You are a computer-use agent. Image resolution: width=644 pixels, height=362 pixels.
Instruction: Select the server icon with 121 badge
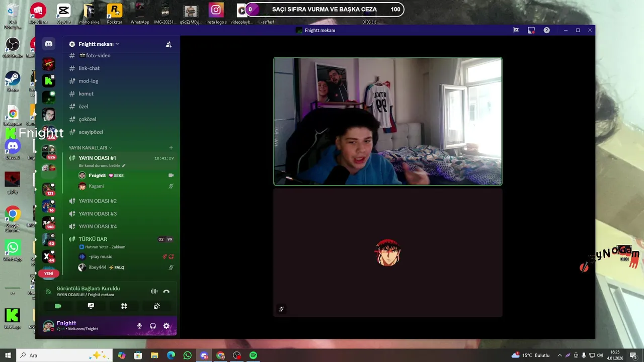49,189
